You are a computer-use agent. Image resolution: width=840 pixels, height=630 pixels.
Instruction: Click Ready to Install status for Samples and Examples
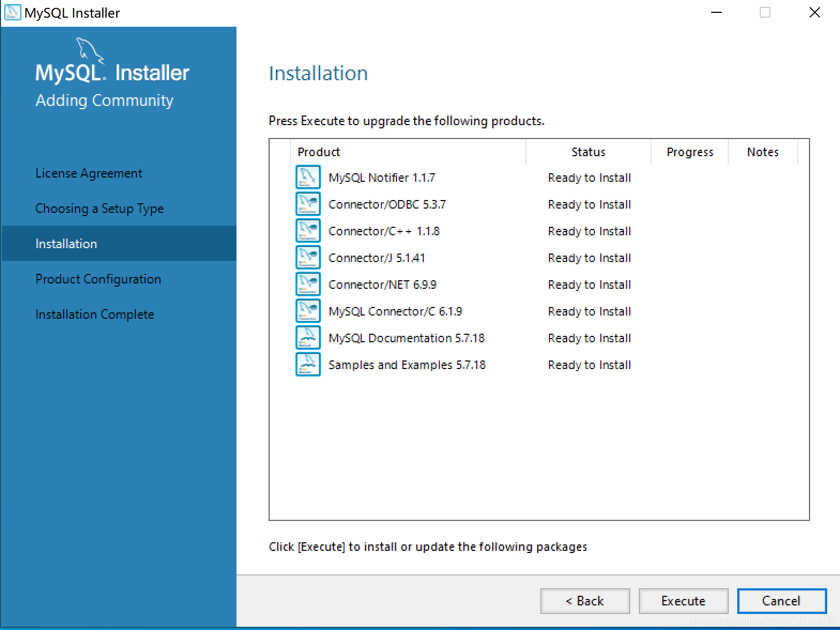[590, 365]
